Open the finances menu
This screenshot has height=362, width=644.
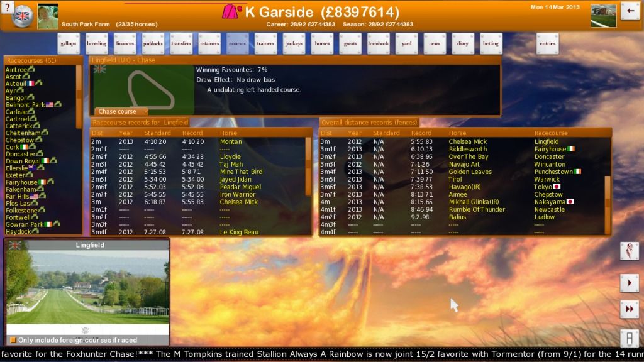click(x=125, y=43)
